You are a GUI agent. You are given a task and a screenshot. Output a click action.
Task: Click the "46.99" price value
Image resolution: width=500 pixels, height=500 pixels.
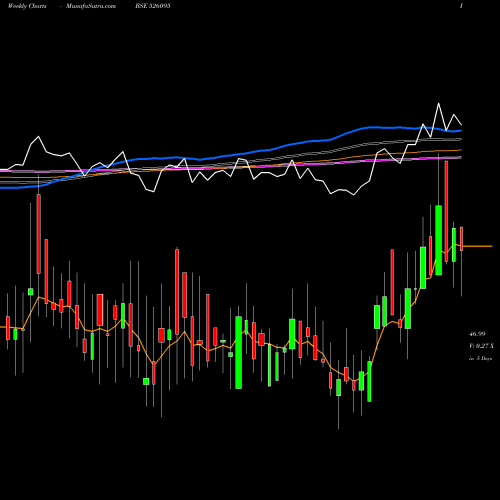click(x=477, y=334)
